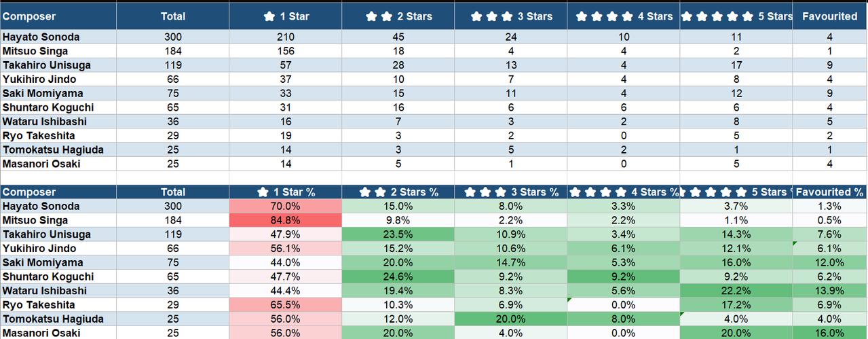Click the double star icons in the 2 Stars header

click(x=379, y=16)
